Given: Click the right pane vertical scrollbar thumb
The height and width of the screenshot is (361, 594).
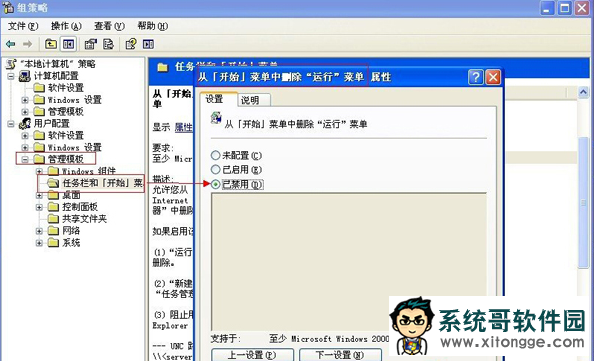Looking at the screenshot, I should click(583, 203).
